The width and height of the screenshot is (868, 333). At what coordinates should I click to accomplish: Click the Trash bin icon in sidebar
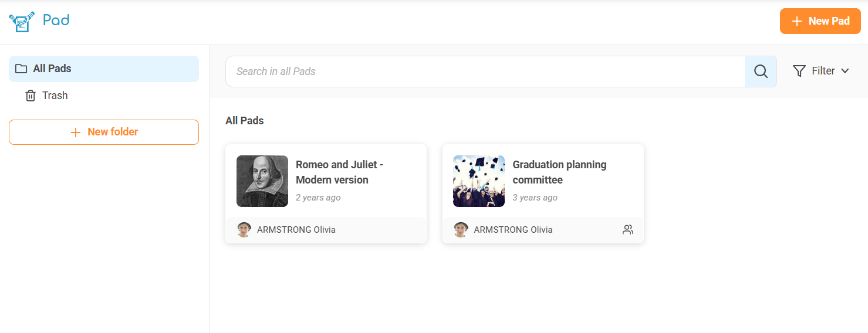click(31, 96)
